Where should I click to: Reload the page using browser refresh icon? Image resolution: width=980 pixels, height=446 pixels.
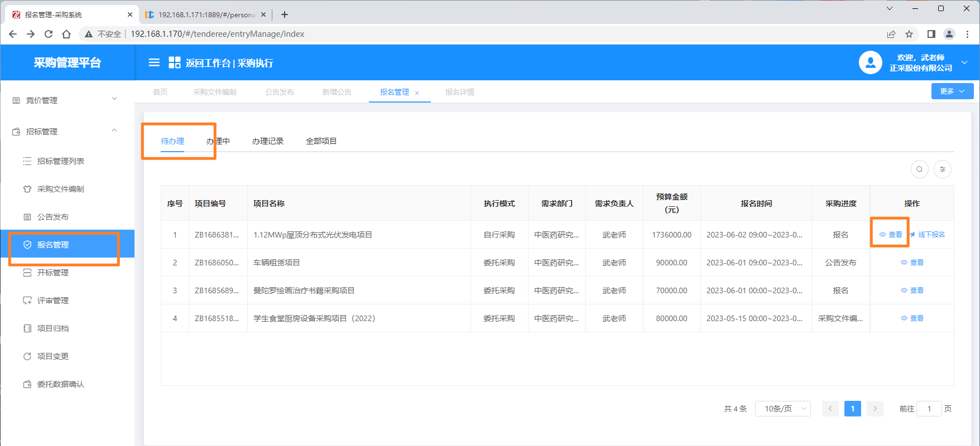tap(49, 34)
